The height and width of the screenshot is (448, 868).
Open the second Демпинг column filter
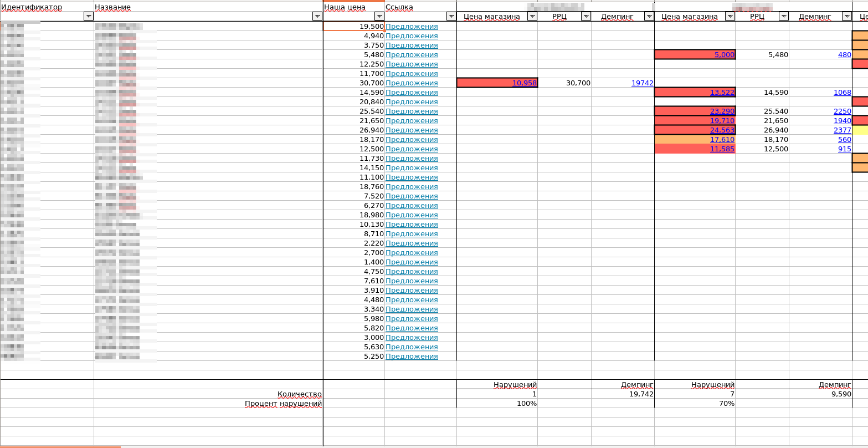846,17
